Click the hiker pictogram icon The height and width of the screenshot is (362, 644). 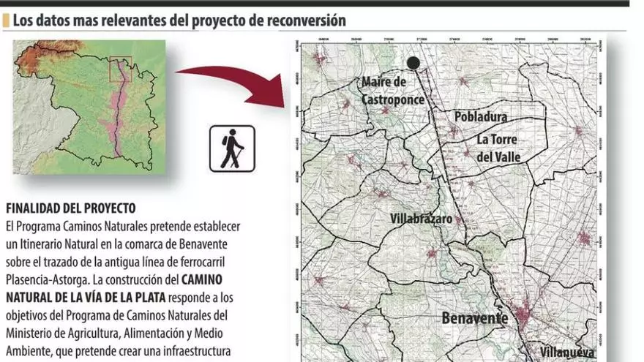coord(232,148)
